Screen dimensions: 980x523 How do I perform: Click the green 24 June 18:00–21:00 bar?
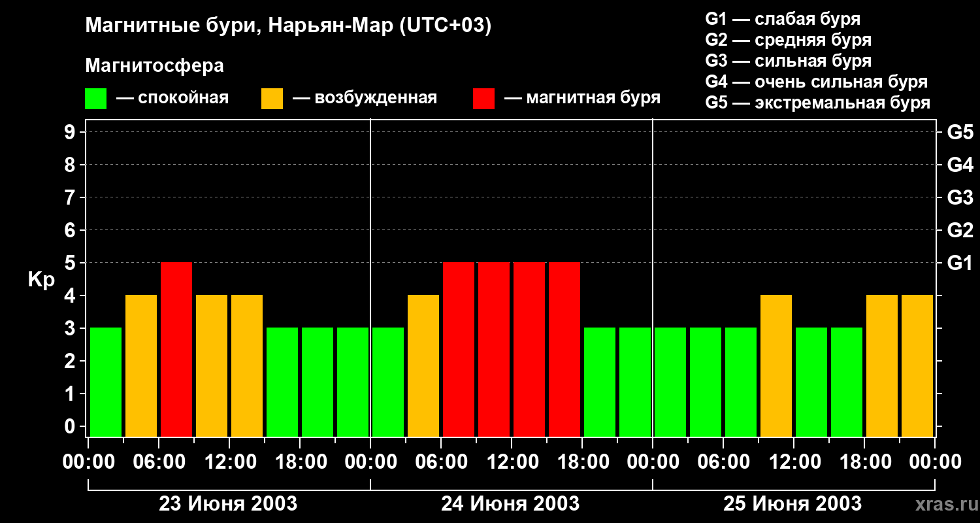pyautogui.click(x=600, y=382)
